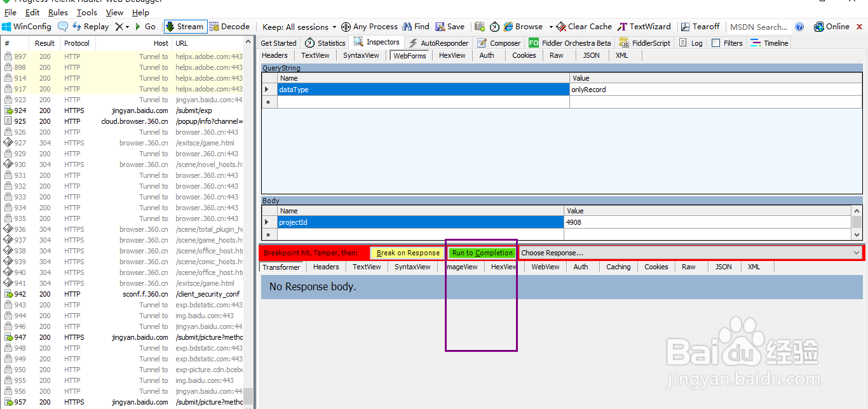Image resolution: width=868 pixels, height=409 pixels.
Task: Click the comment speech bubble icon
Action: click(63, 27)
